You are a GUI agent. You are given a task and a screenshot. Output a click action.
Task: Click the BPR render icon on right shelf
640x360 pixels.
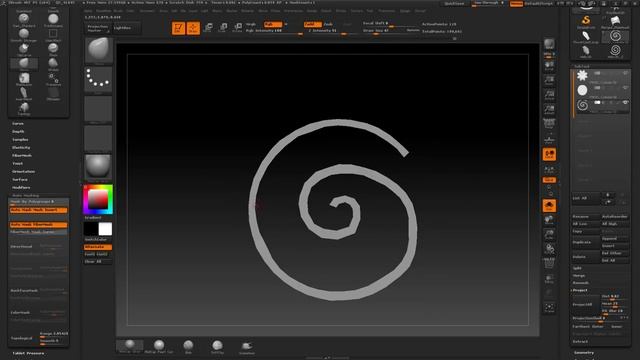549,44
